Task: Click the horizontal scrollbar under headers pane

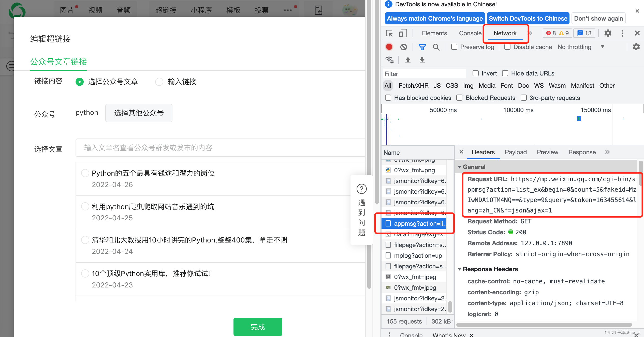Action: pos(544,325)
